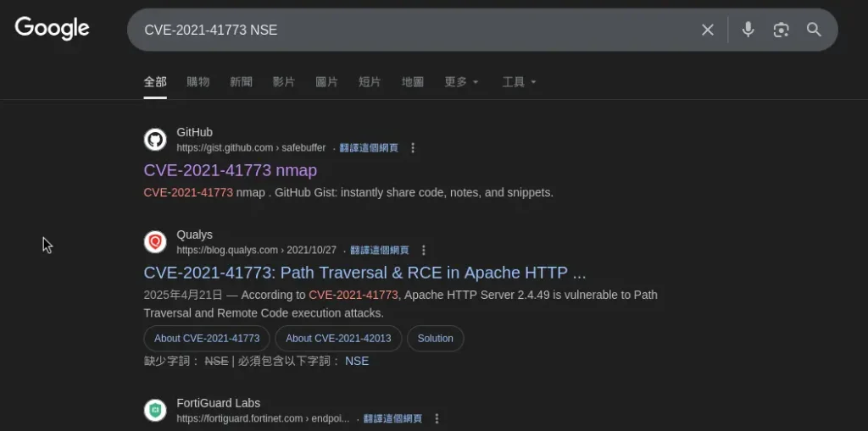Viewport: 868px width, 431px height.
Task: Open more options for GitHub result
Action: pos(413,148)
